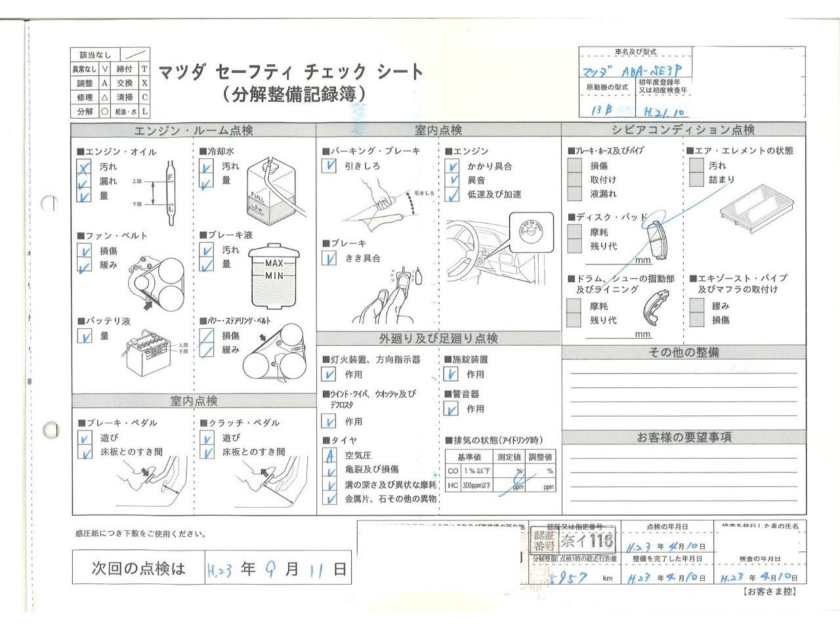Click the 外廻り及び足廻り点検 section header
Screen dimensions: 840x630
coord(438,339)
